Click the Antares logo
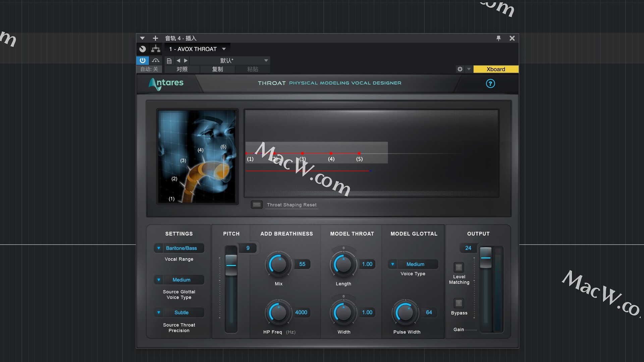Screen dimensions: 644x362 166,84
